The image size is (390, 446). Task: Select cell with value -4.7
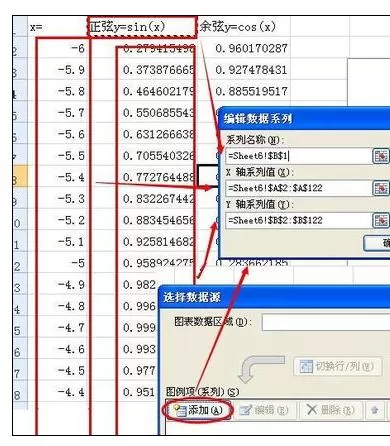(57, 327)
